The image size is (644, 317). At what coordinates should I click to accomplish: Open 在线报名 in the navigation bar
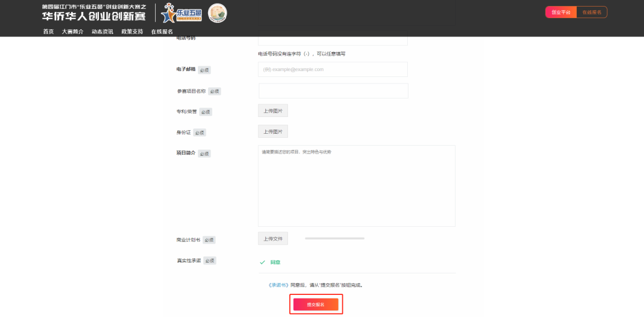click(x=162, y=32)
